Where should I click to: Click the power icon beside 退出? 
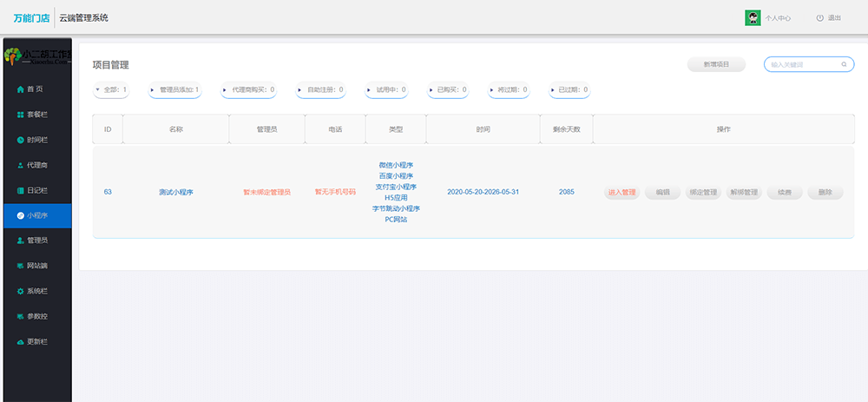pyautogui.click(x=820, y=17)
